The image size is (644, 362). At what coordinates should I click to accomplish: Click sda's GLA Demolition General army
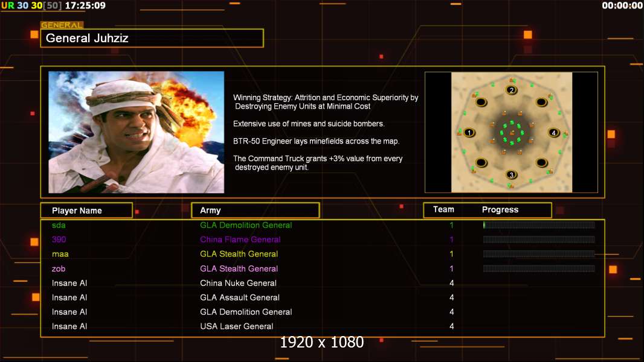246,225
